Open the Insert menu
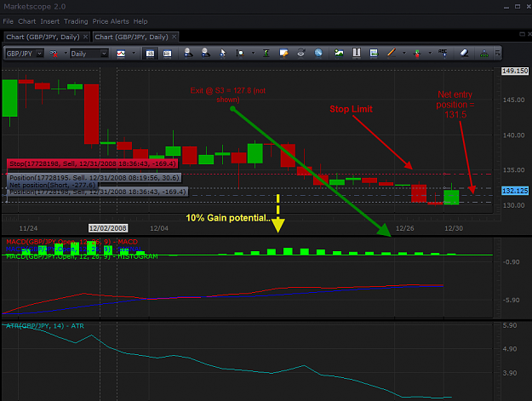Image resolution: width=532 pixels, height=401 pixels. tap(50, 21)
